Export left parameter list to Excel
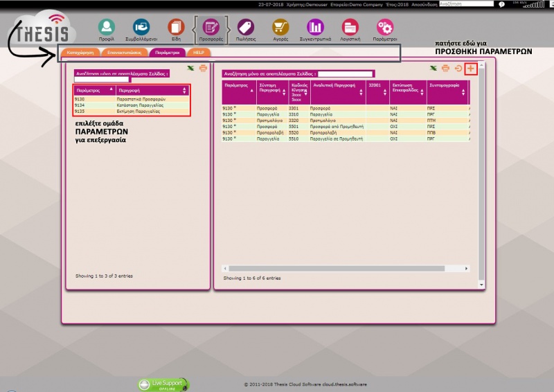554x392 pixels. tap(191, 68)
